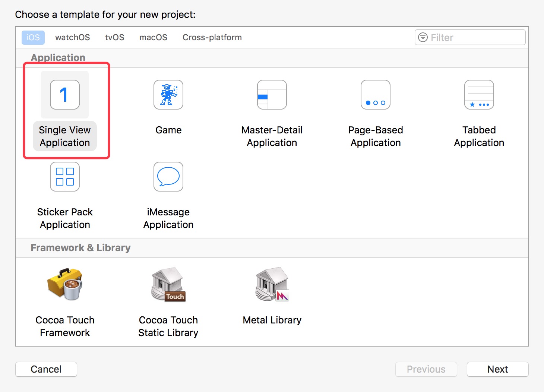544x392 pixels.
Task: Click the "Cocoa Touch Static Library" label
Action: coord(168,326)
